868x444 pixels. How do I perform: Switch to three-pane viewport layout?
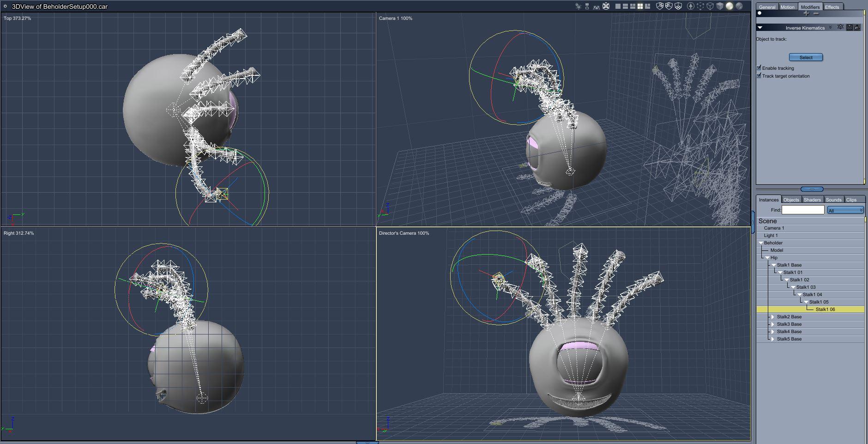point(633,6)
